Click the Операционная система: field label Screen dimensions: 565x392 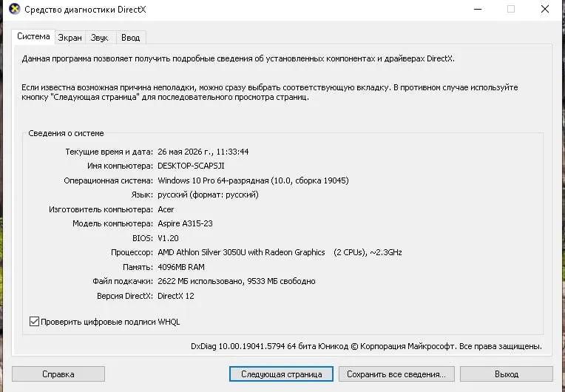(109, 180)
